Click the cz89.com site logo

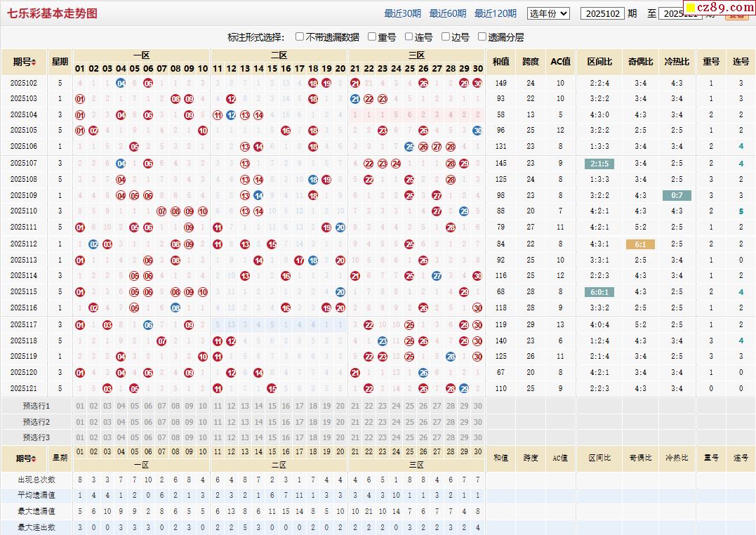coord(723,8)
